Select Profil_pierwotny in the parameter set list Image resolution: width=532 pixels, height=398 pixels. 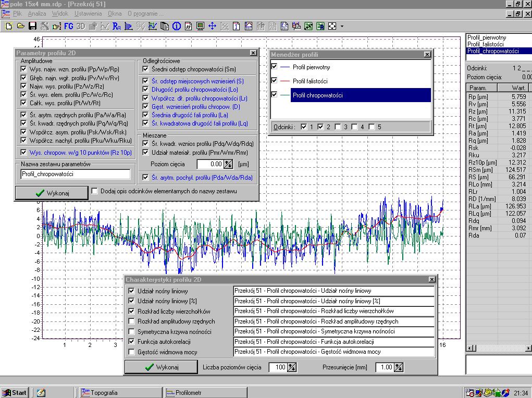pyautogui.click(x=487, y=38)
